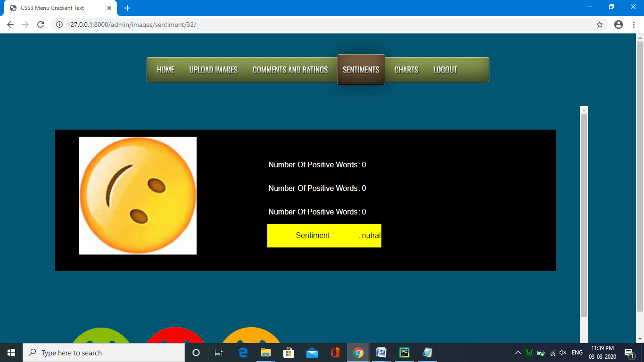The width and height of the screenshot is (644, 362).
Task: Click the page scrollbar down arrow
Action: click(640, 339)
